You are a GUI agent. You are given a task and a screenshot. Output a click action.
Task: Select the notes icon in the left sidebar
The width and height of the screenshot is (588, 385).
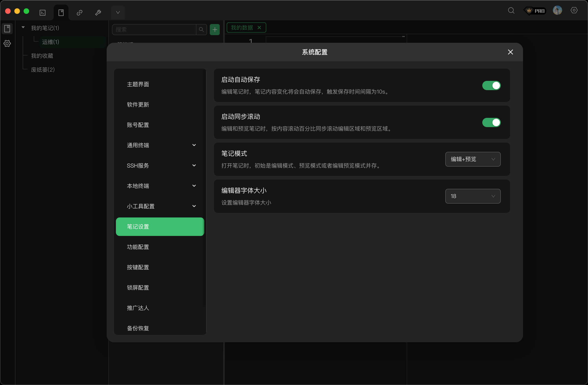pyautogui.click(x=7, y=28)
